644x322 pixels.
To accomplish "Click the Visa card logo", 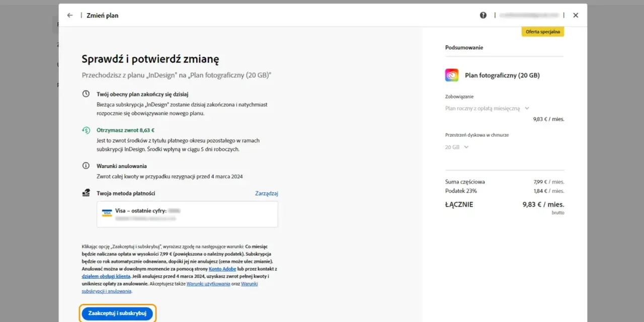I will point(107,213).
